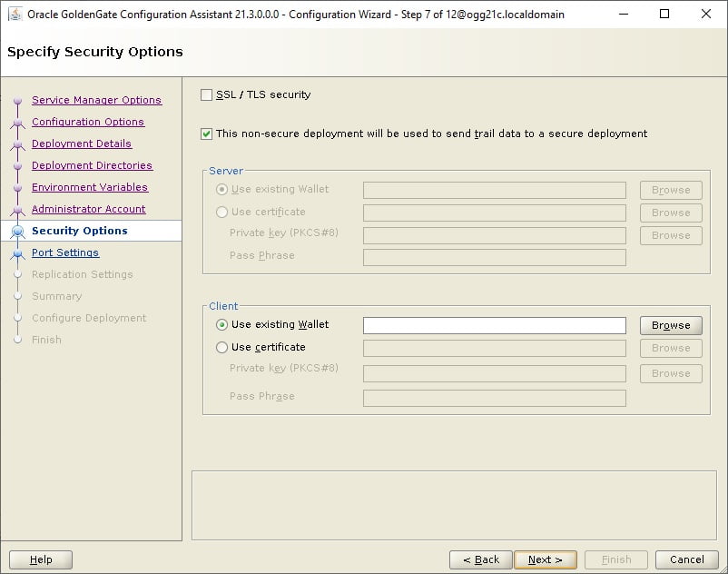Click the Java application icon in title bar
728x574 pixels.
[x=15, y=14]
